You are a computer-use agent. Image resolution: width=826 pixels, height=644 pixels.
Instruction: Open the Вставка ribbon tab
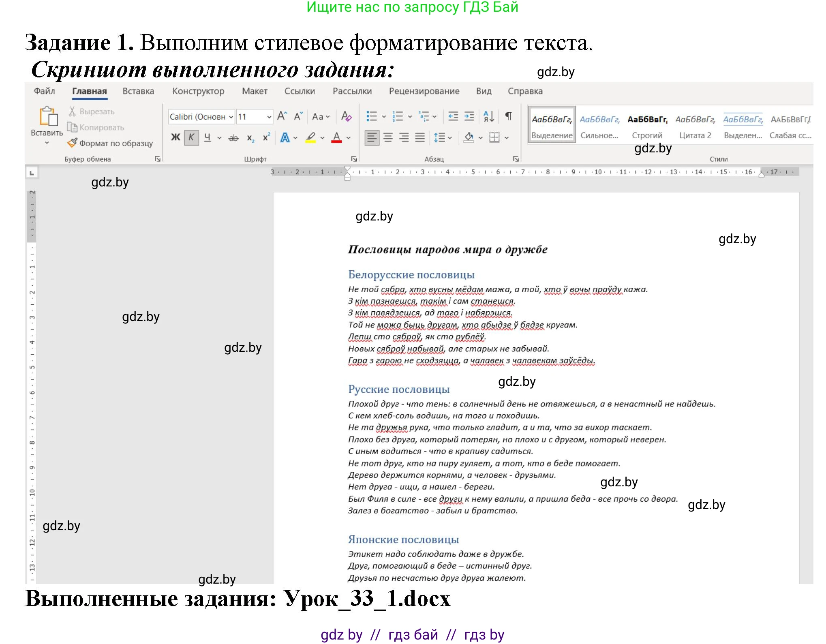coord(138,92)
